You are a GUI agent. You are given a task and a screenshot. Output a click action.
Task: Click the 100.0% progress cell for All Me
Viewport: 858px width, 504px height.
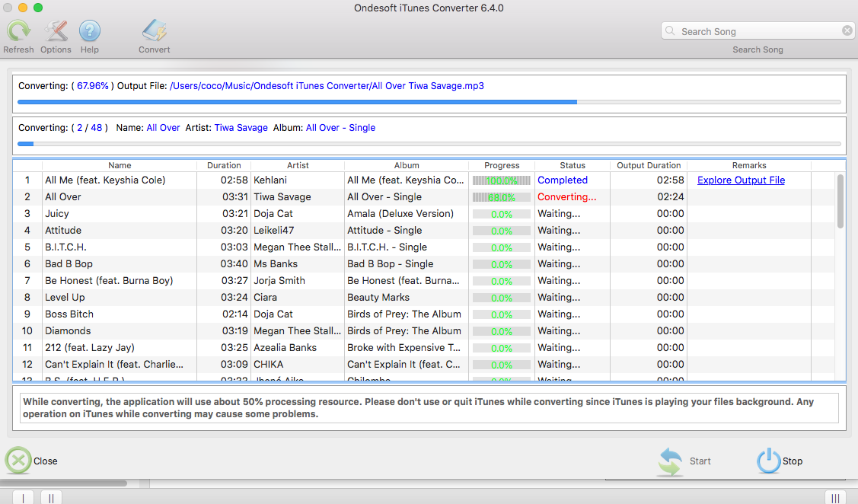click(x=501, y=180)
